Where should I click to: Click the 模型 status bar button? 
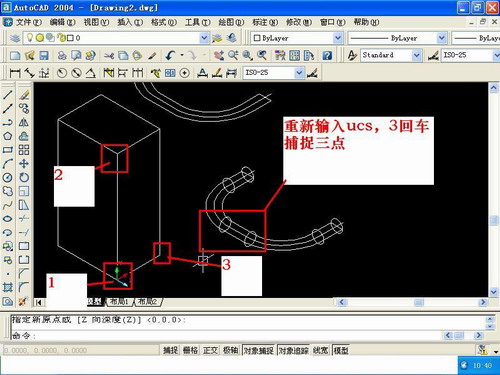pyautogui.click(x=341, y=350)
